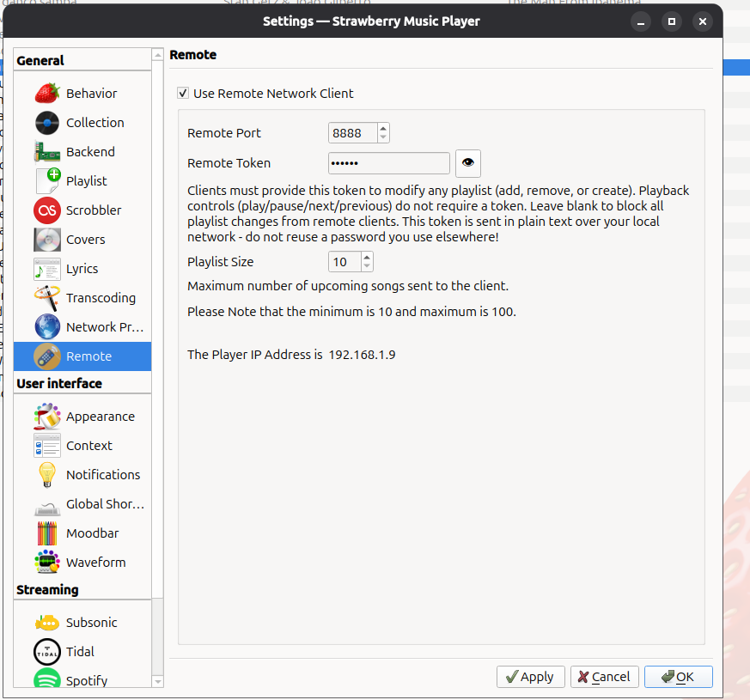The height and width of the screenshot is (700, 750).
Task: Select the Playlist page icon
Action: pos(47,180)
